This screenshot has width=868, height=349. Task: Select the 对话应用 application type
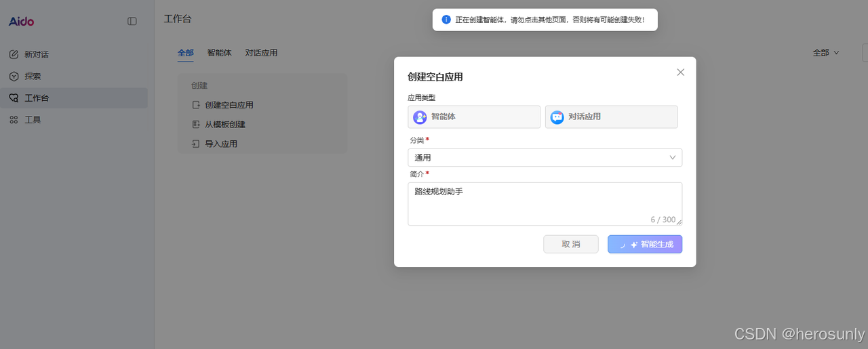612,117
